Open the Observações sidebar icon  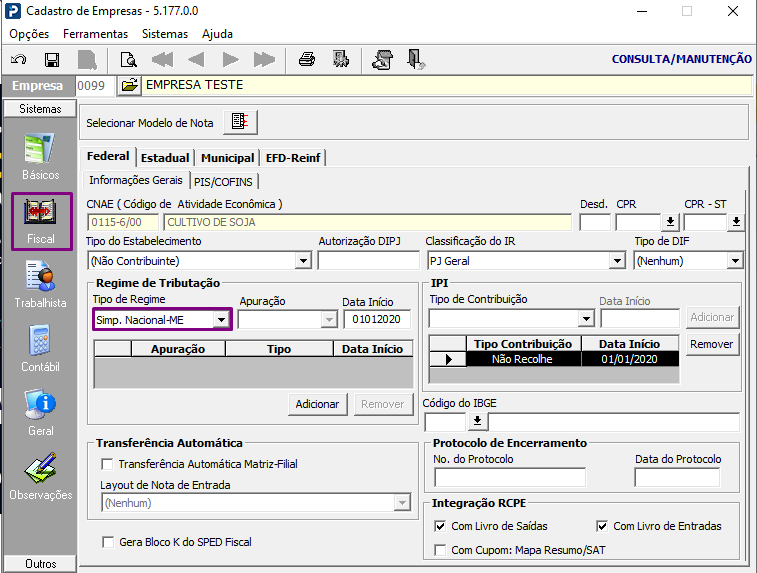point(40,476)
